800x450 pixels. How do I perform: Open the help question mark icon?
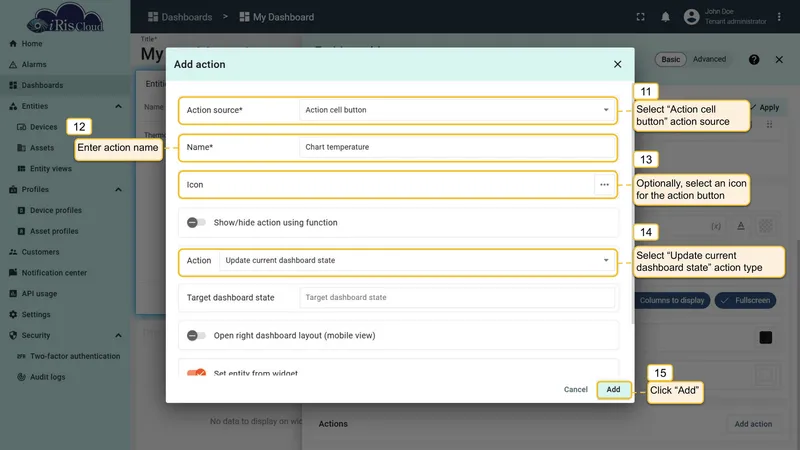754,60
